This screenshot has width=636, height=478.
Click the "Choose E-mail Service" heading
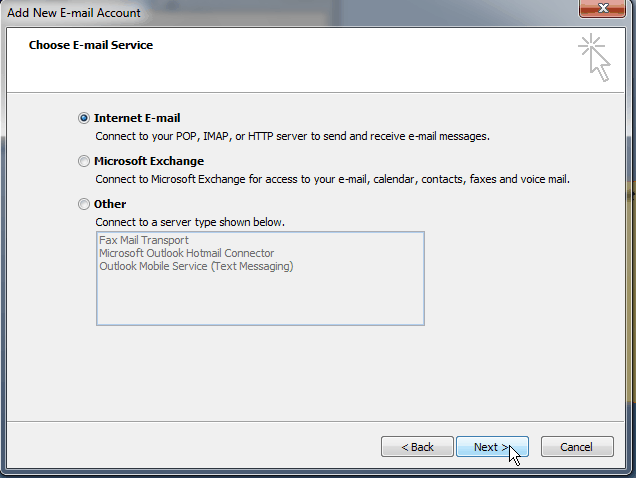tap(91, 45)
